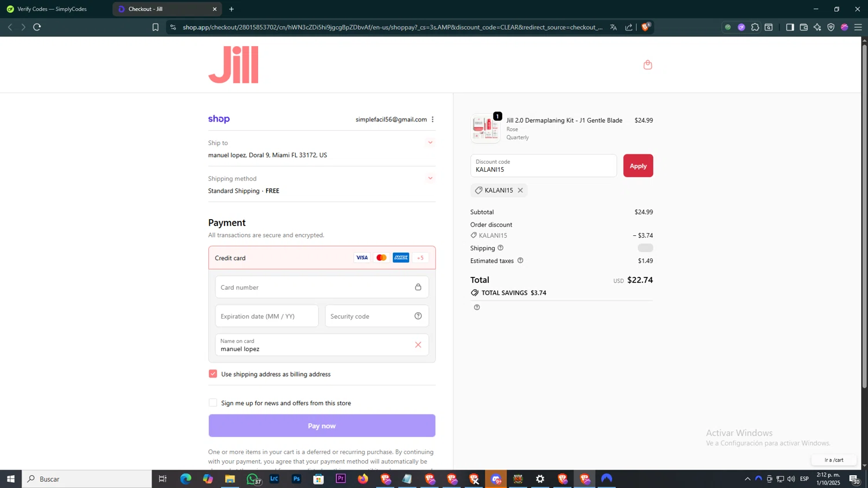Open File Explorer from the taskbar
The width and height of the screenshot is (868, 488).
(230, 479)
